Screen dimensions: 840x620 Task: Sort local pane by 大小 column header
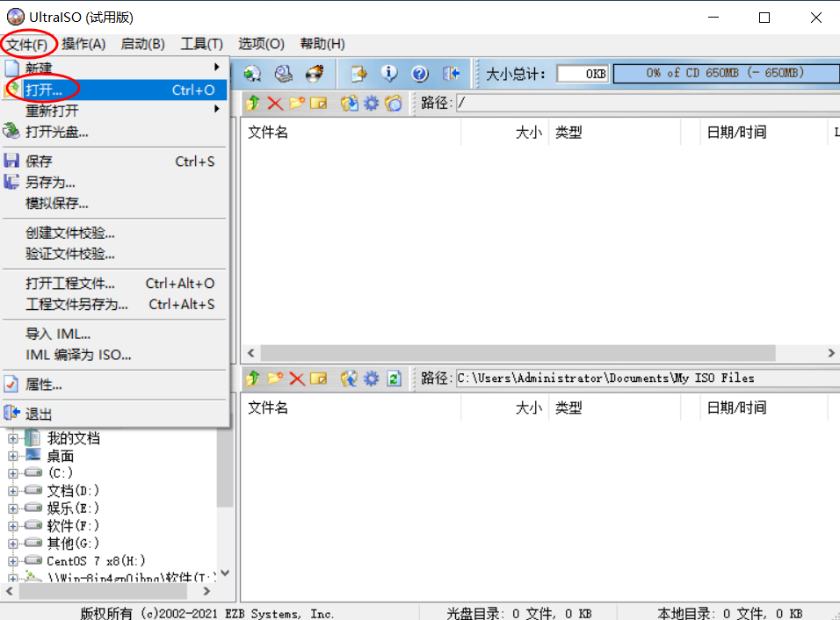click(x=504, y=408)
